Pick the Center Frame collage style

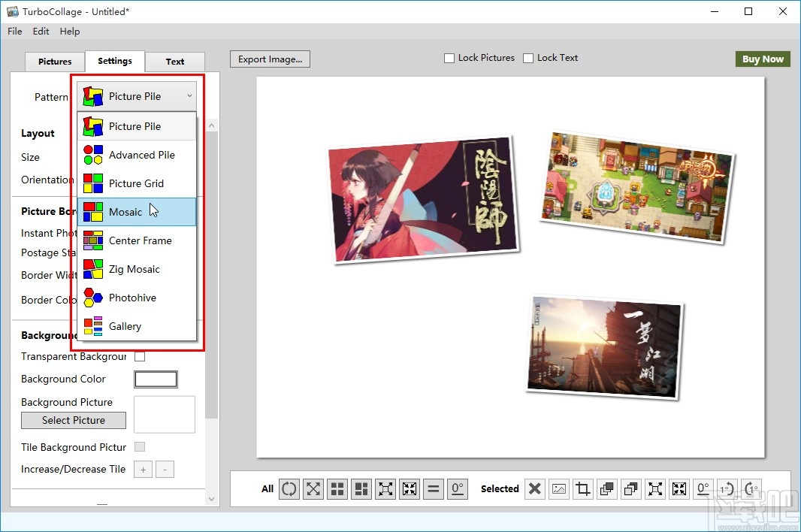pos(139,240)
